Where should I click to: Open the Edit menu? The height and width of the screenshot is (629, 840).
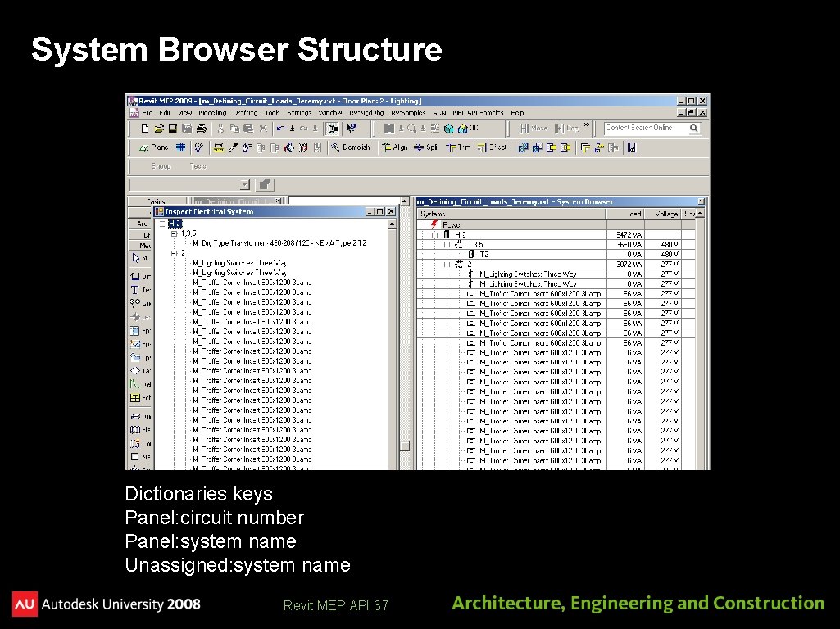tap(165, 113)
